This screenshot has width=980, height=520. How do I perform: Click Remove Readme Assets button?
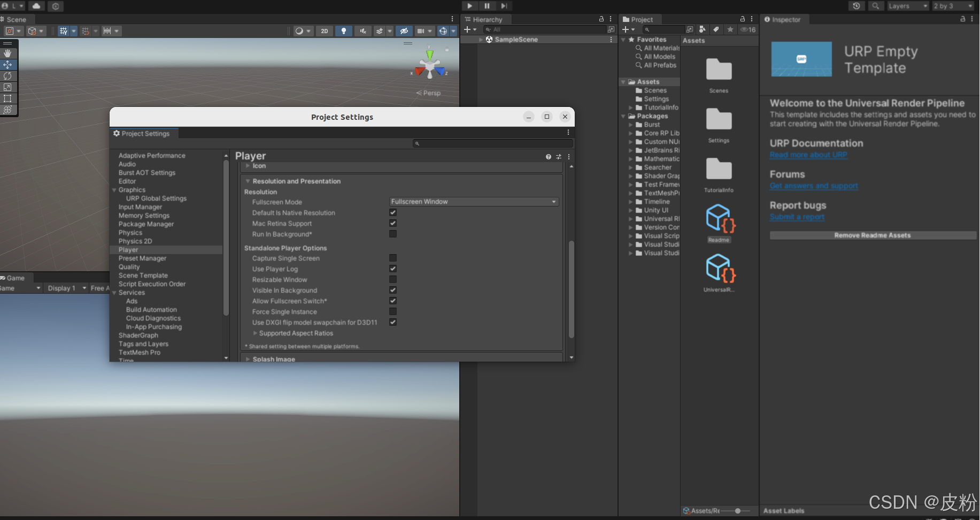pyautogui.click(x=873, y=235)
